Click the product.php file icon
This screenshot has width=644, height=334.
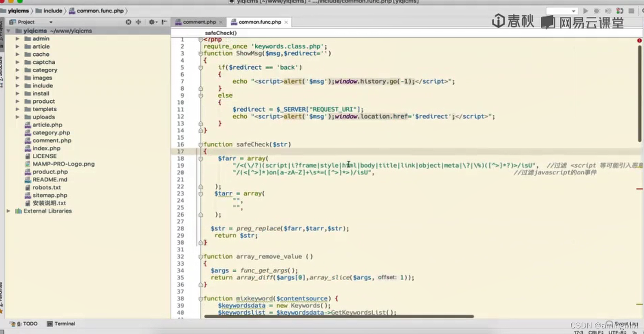[x=28, y=172]
